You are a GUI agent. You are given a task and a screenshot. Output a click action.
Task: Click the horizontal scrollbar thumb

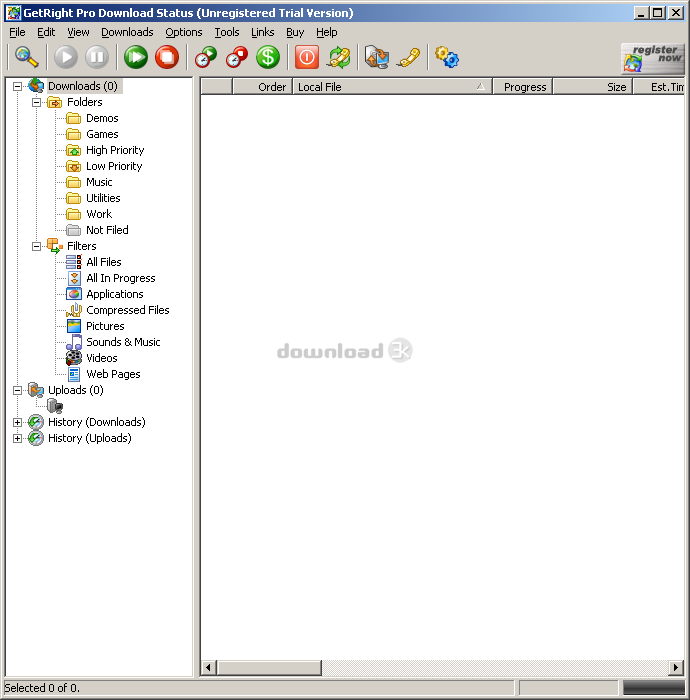(269, 668)
